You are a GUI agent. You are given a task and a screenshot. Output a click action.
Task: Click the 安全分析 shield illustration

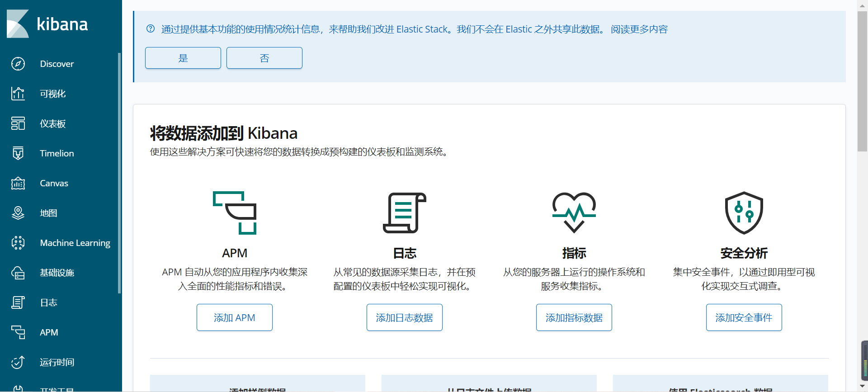(x=744, y=213)
